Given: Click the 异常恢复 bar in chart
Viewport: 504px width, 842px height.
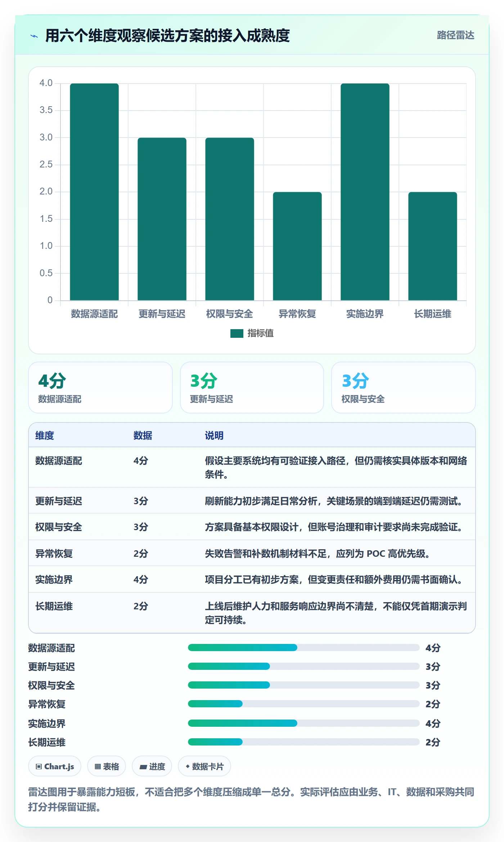Looking at the screenshot, I should click(297, 246).
